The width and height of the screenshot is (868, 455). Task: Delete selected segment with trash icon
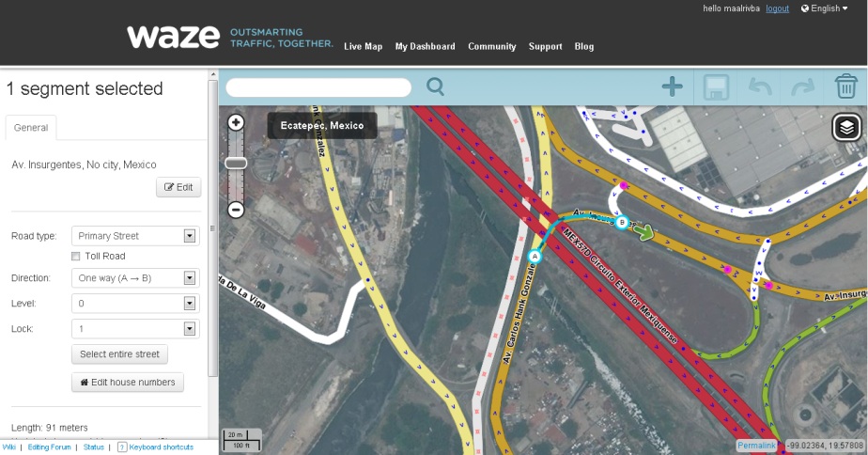[x=845, y=86]
